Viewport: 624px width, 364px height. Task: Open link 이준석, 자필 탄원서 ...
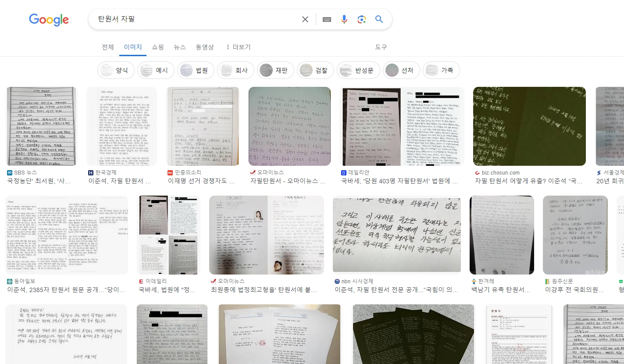(120, 181)
